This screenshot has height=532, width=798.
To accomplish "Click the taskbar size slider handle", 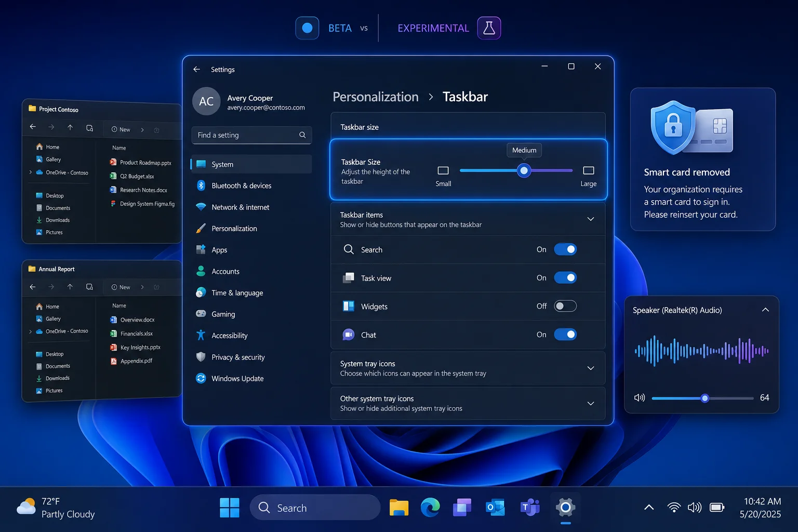I will pyautogui.click(x=524, y=170).
